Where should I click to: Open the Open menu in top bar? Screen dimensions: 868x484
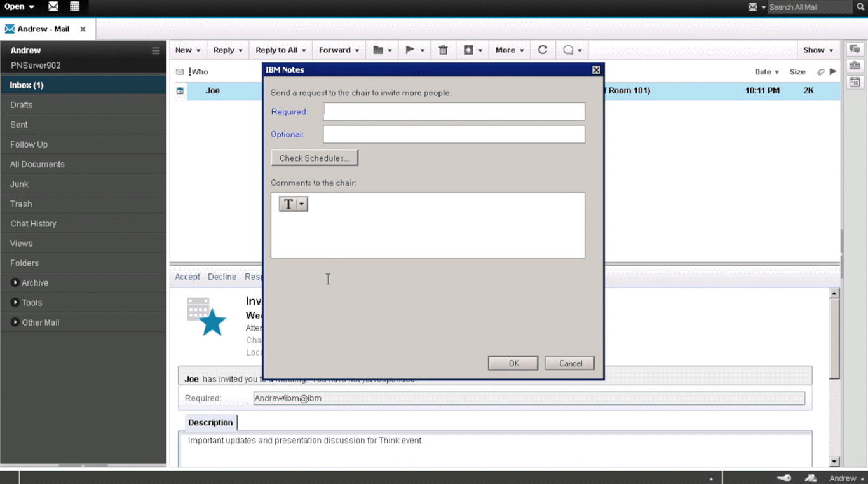coord(20,6)
